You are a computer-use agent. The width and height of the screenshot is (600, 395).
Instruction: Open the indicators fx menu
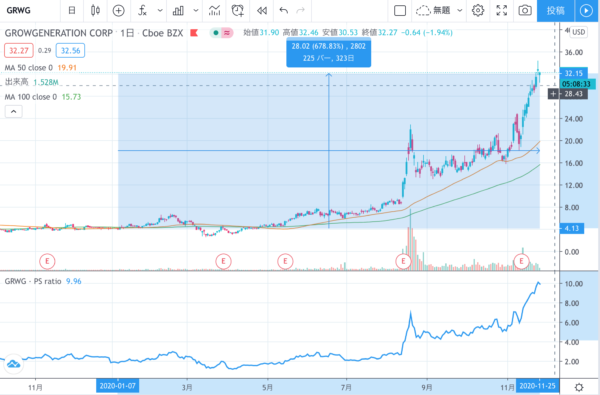[x=142, y=10]
